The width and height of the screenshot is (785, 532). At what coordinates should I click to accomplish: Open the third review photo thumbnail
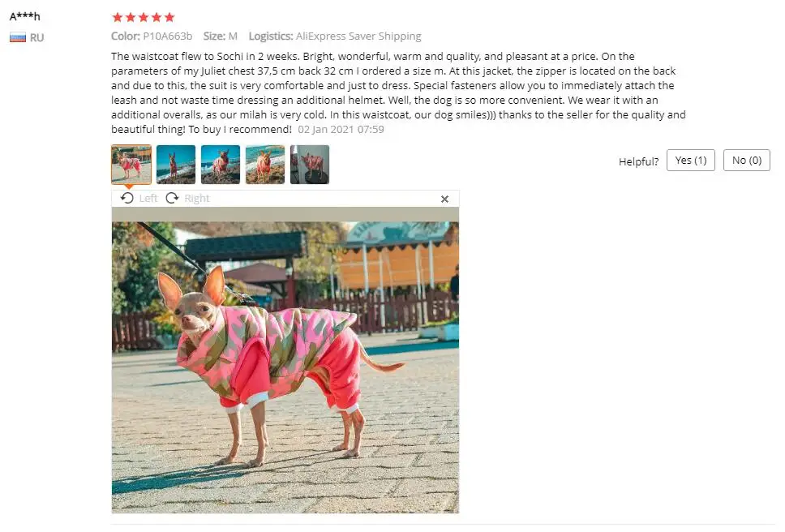221,165
